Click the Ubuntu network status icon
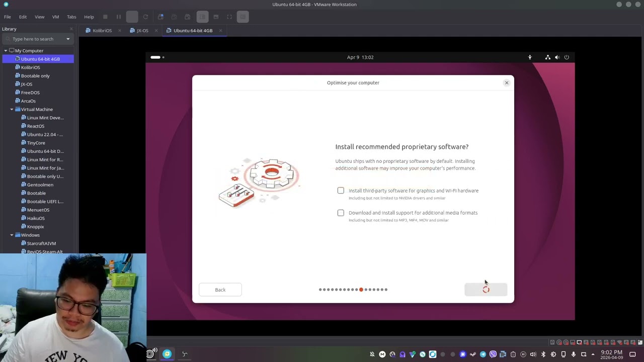644x362 pixels. pyautogui.click(x=548, y=57)
